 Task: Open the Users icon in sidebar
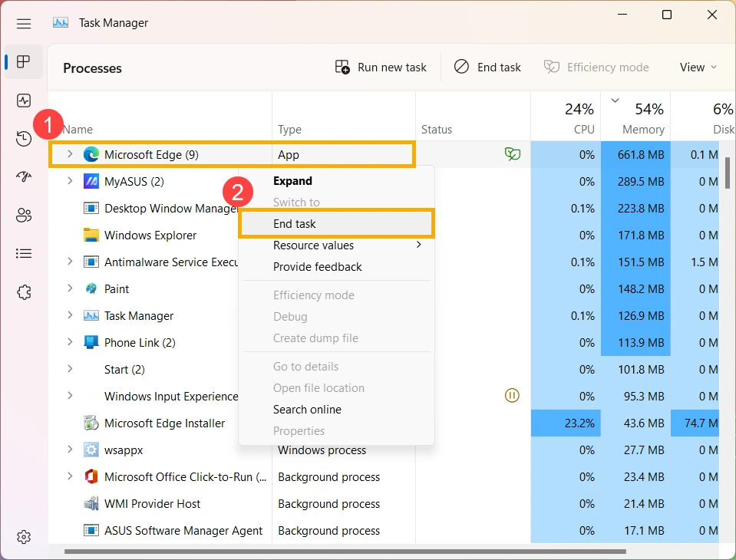point(24,216)
